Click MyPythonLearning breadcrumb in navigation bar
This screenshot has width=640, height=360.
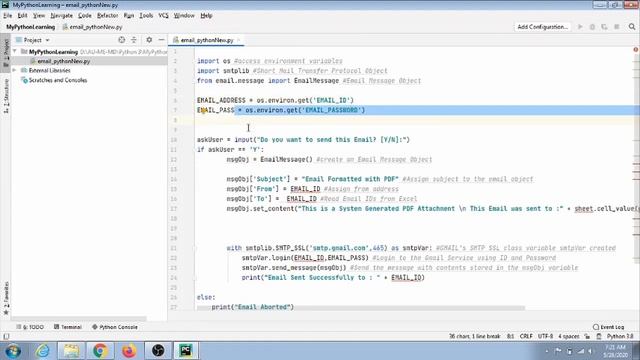[x=31, y=27]
